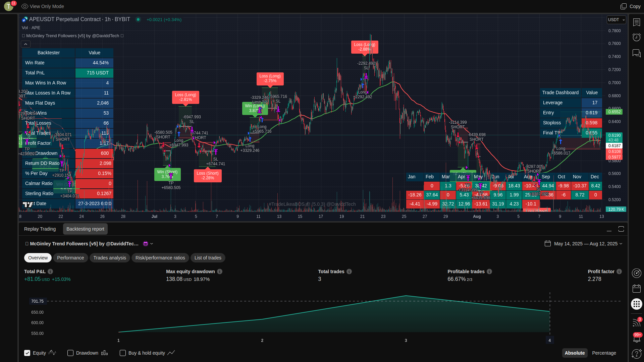Click the Total PnL 715 USDT cell
Image resolution: width=644 pixels, height=362 pixels.
94,73
